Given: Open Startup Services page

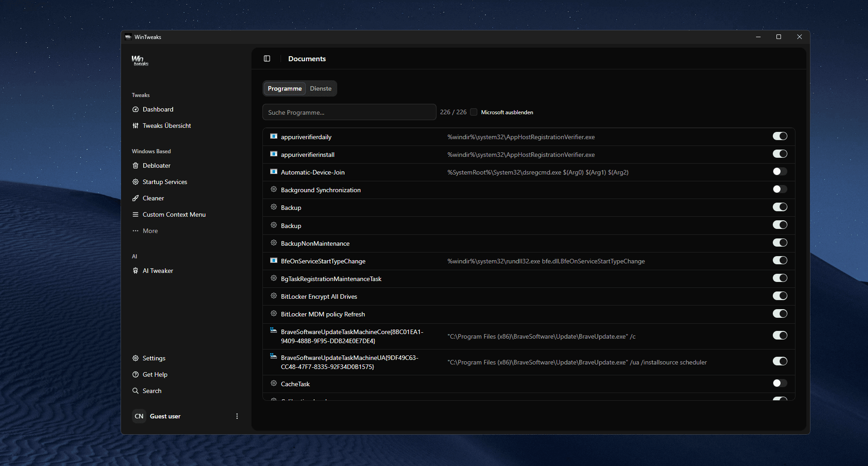Looking at the screenshot, I should pyautogui.click(x=165, y=182).
